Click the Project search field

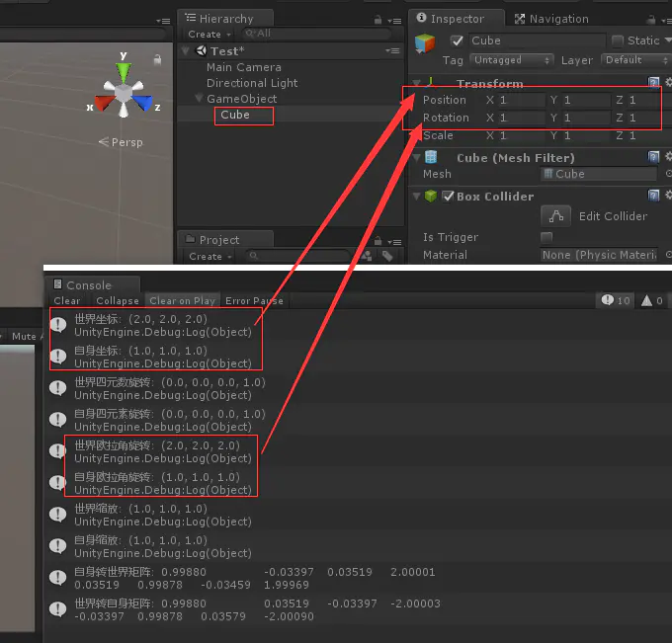tap(297, 256)
